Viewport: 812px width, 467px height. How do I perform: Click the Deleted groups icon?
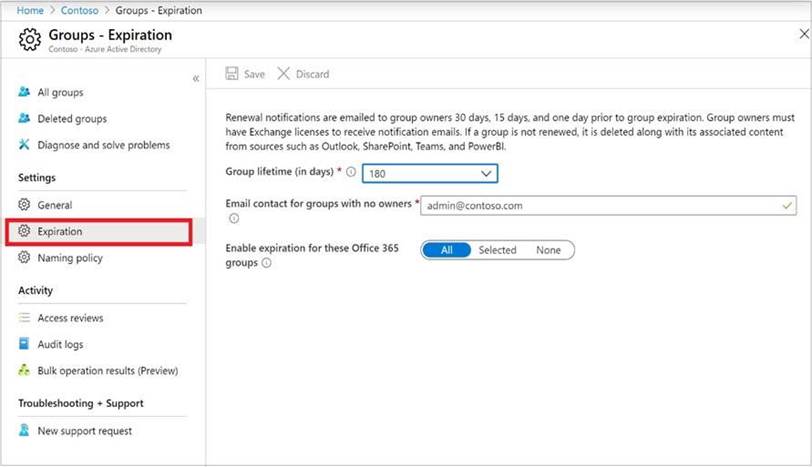pyautogui.click(x=25, y=118)
